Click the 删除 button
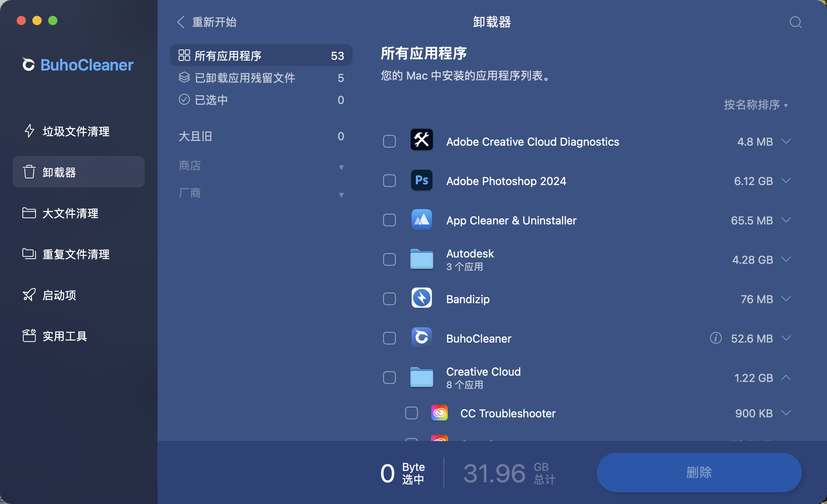Screen dimensions: 827x504 (699, 472)
